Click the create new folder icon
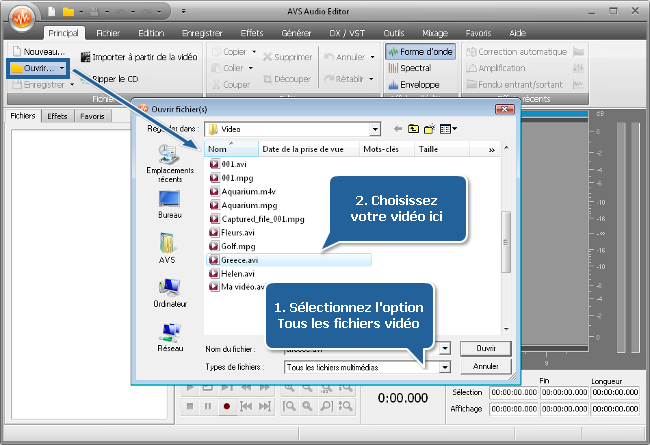Image resolution: width=650 pixels, height=445 pixels. click(429, 129)
